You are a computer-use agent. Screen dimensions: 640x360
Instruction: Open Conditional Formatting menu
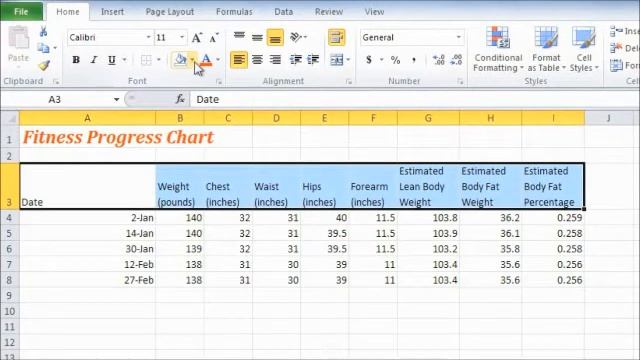tap(498, 49)
